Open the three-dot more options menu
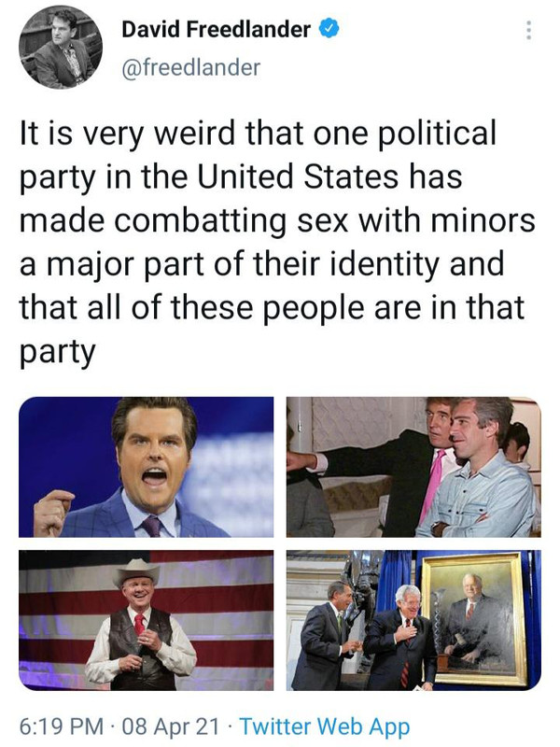The height and width of the screenshot is (747, 560). click(528, 30)
